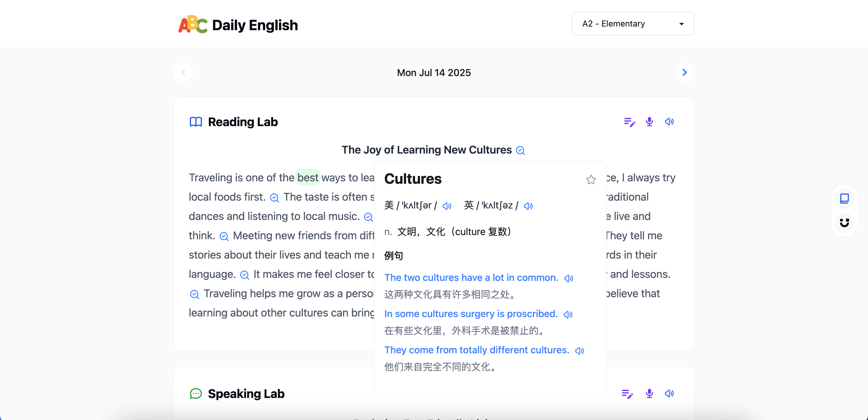Viewport: 868px width, 420px height.
Task: Play Reading Lab audio with speaker icon
Action: coord(669,122)
